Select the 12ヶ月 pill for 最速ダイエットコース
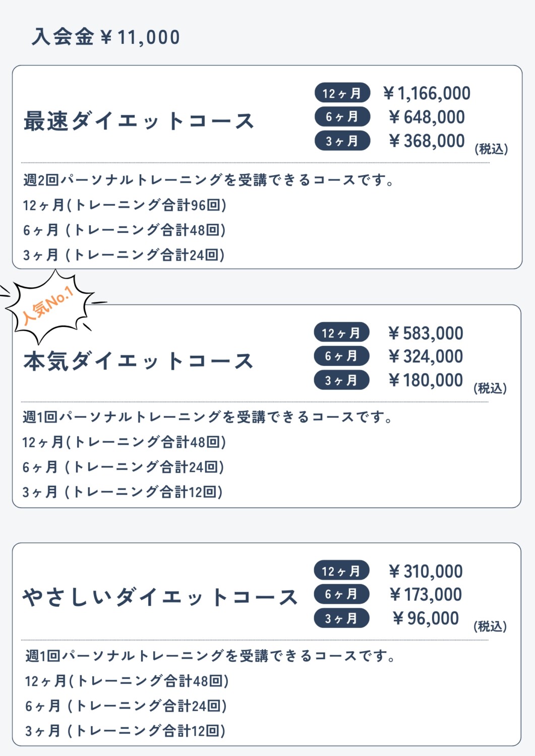This screenshot has height=756, width=535. point(342,93)
